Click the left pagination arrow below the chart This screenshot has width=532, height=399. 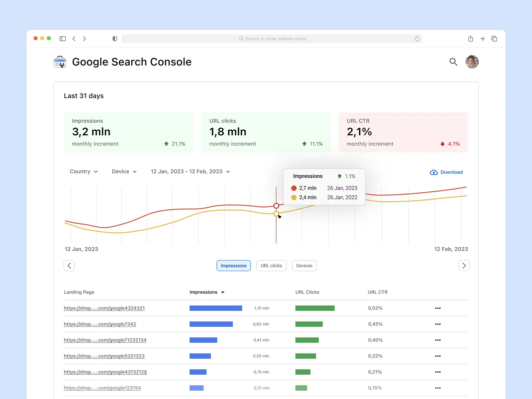point(69,265)
